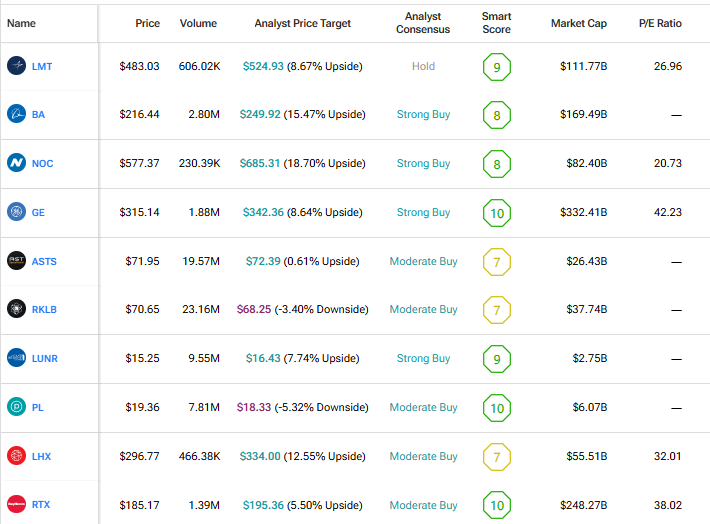Sort by the Smart Score column header

(496, 23)
